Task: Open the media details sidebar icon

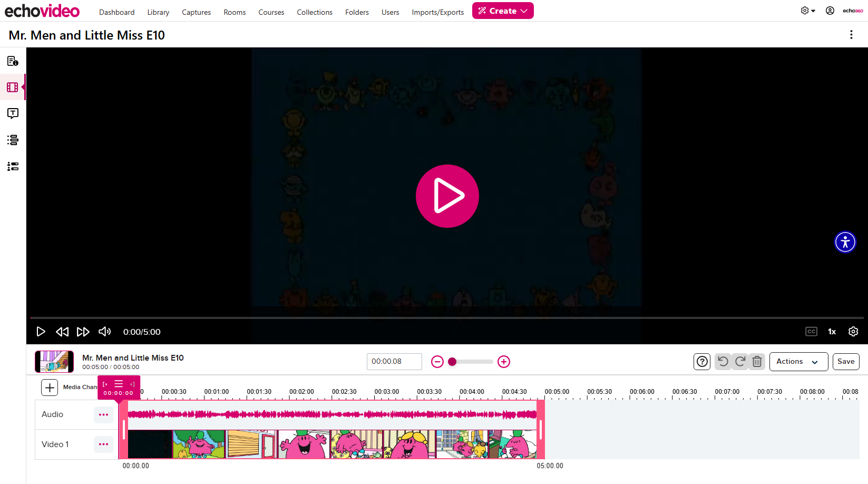Action: [x=13, y=61]
